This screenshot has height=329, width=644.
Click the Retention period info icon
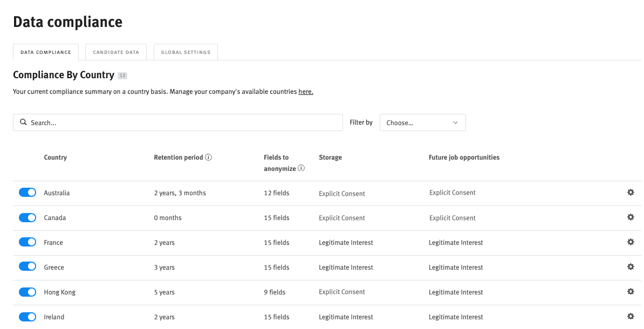(209, 157)
